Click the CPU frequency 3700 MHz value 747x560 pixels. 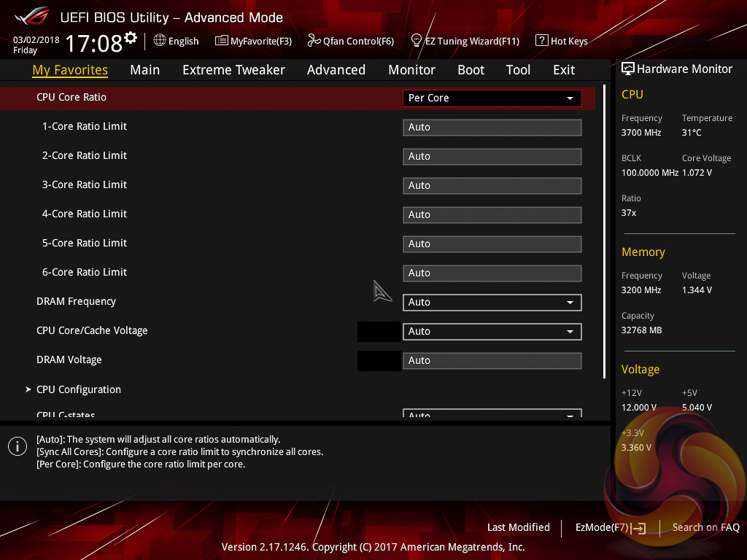pyautogui.click(x=641, y=133)
